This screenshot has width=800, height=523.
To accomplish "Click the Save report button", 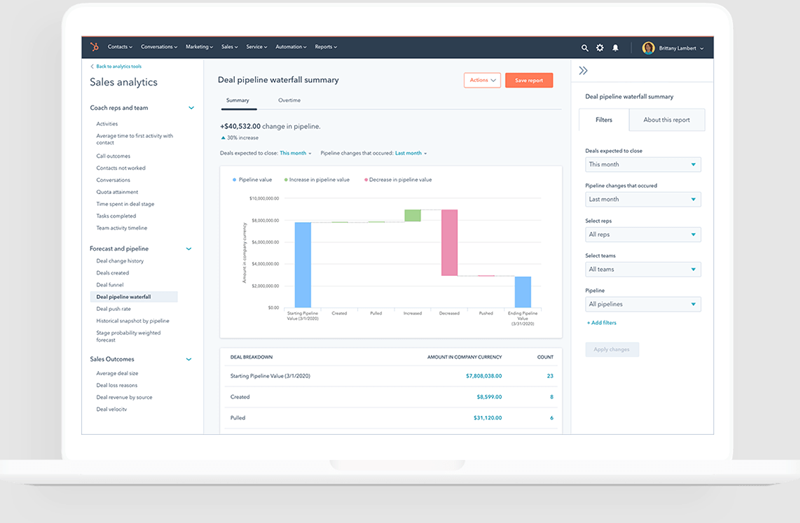I will [529, 80].
